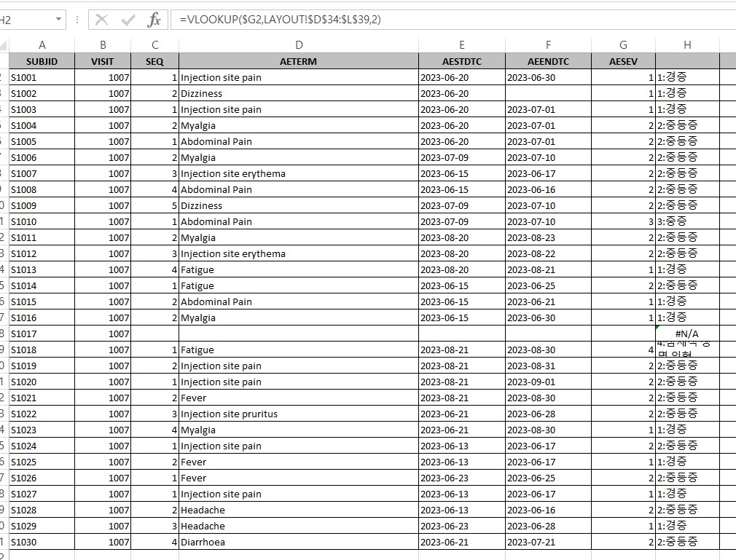The height and width of the screenshot is (560, 736).
Task: Click the 1:경증 cell in S1001's row
Action: pyautogui.click(x=687, y=77)
